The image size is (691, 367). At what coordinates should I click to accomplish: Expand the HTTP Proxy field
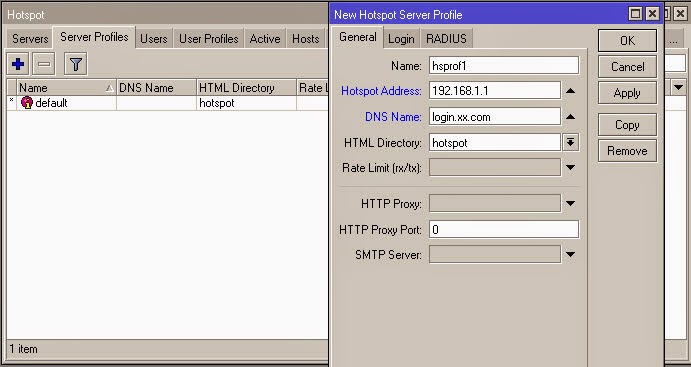tap(570, 204)
